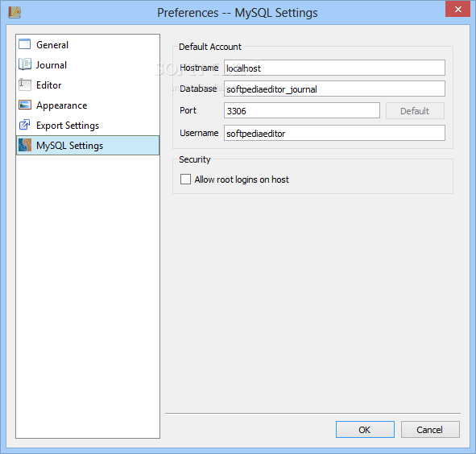Click the Hostname field containing localhost
Image resolution: width=476 pixels, height=454 pixels.
pos(334,68)
